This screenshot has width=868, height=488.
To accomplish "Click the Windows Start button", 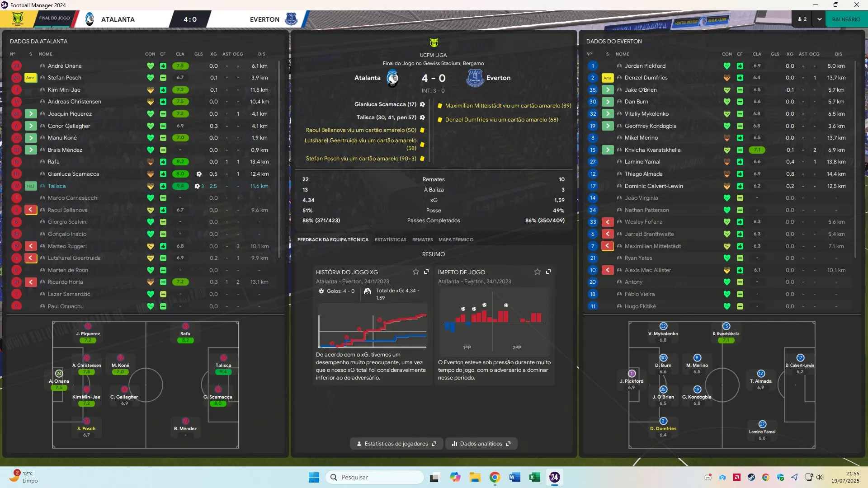I will (314, 477).
